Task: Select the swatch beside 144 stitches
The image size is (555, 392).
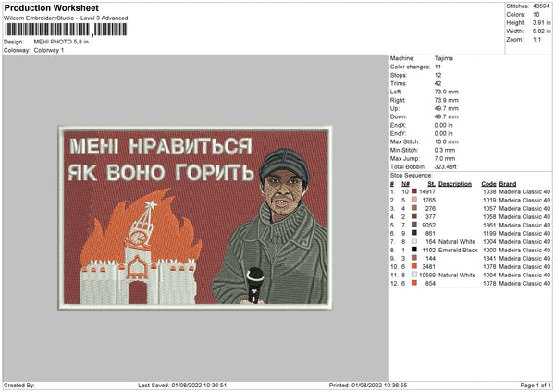Action: [x=414, y=258]
